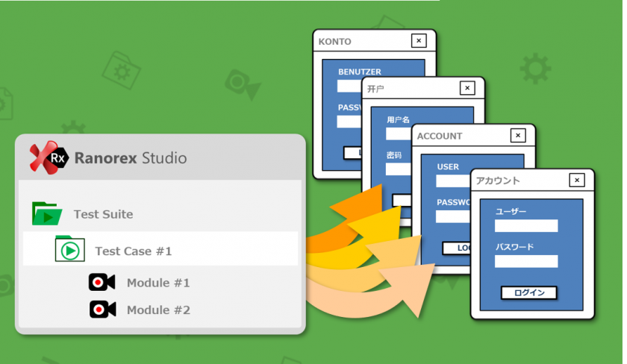
Task: Click the Module #1 recording camera icon
Action: coord(102,283)
